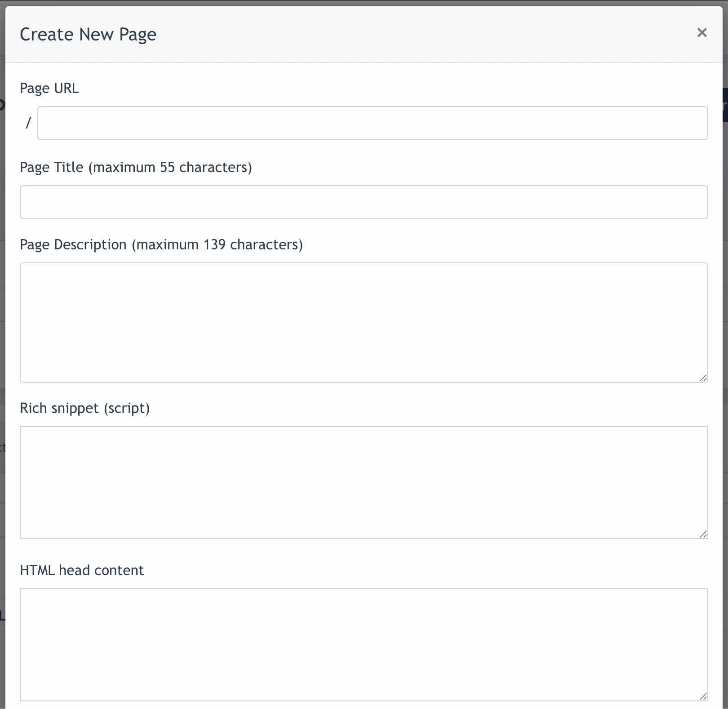This screenshot has width=728, height=709.
Task: Click the "Page URL" field label
Action: [x=49, y=88]
